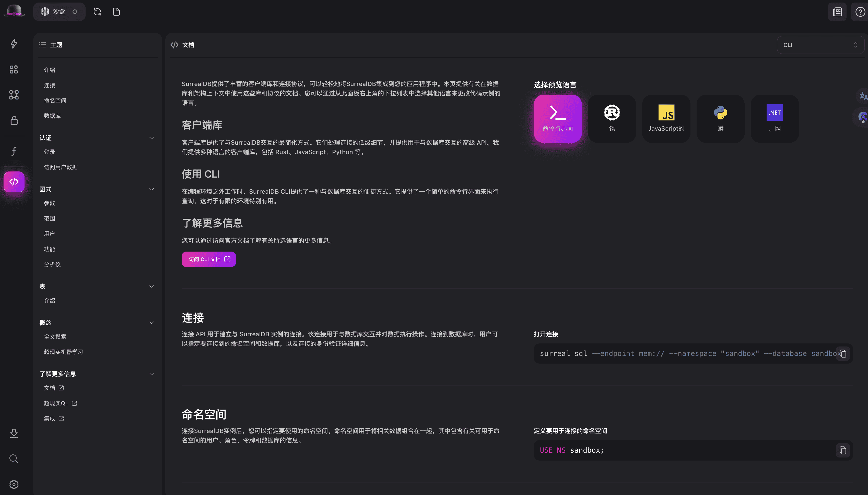Open settings gear icon in sidebar
868x495 pixels.
click(14, 485)
